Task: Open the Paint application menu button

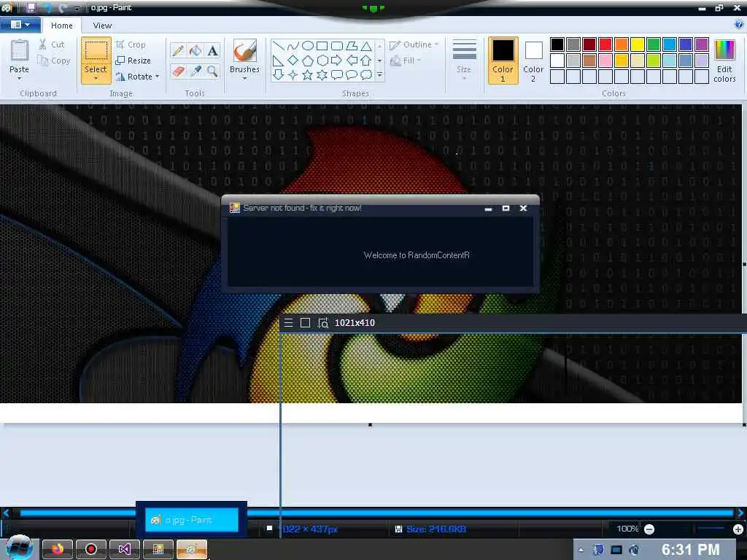Action: pyautogui.click(x=20, y=24)
